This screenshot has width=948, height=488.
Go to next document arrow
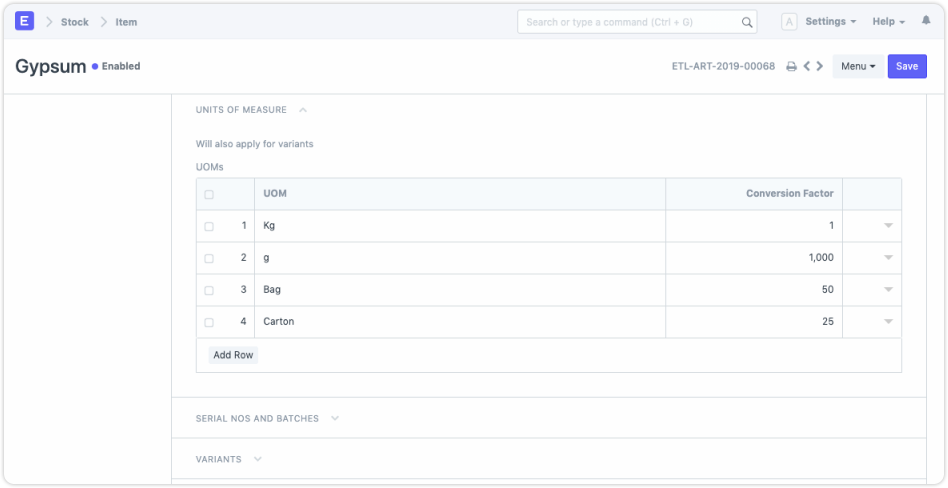820,67
